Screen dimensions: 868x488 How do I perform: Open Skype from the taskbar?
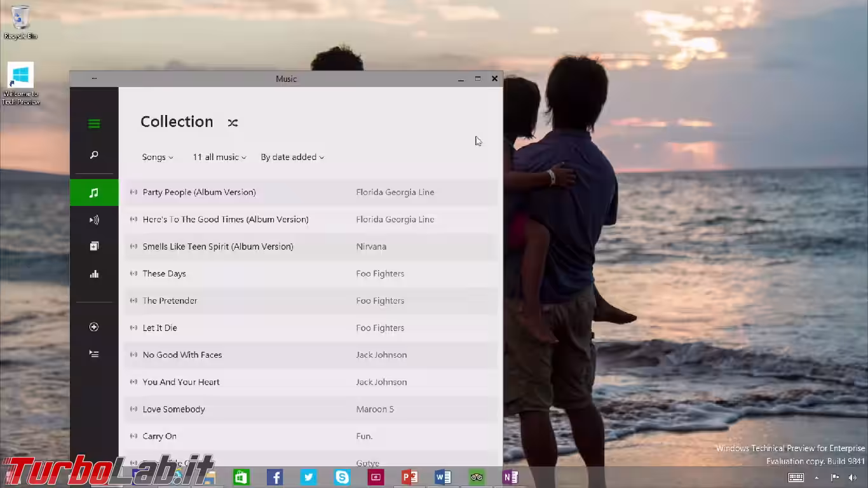pyautogui.click(x=342, y=477)
